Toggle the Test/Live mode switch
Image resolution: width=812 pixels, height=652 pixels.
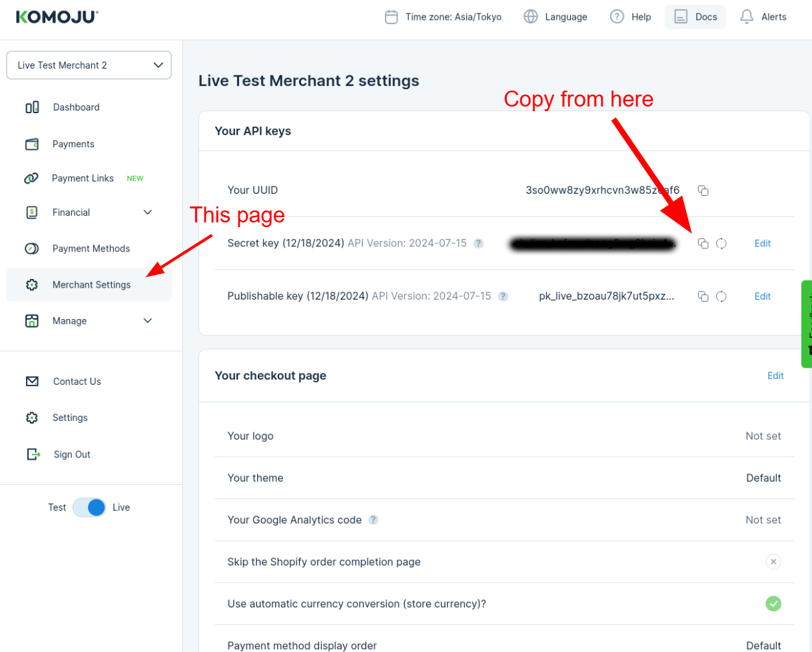(89, 507)
